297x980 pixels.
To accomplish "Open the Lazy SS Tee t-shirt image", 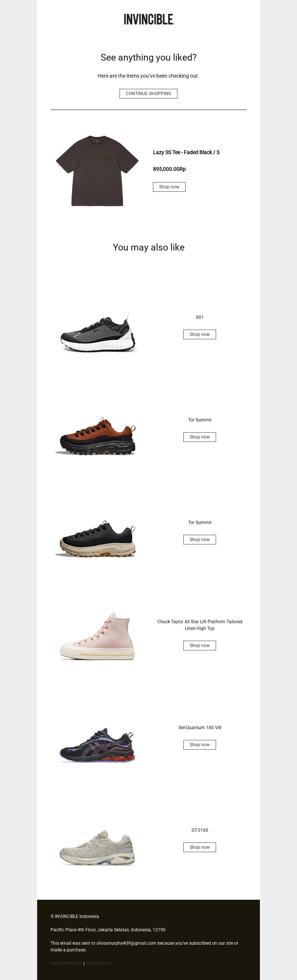I will 97,171.
